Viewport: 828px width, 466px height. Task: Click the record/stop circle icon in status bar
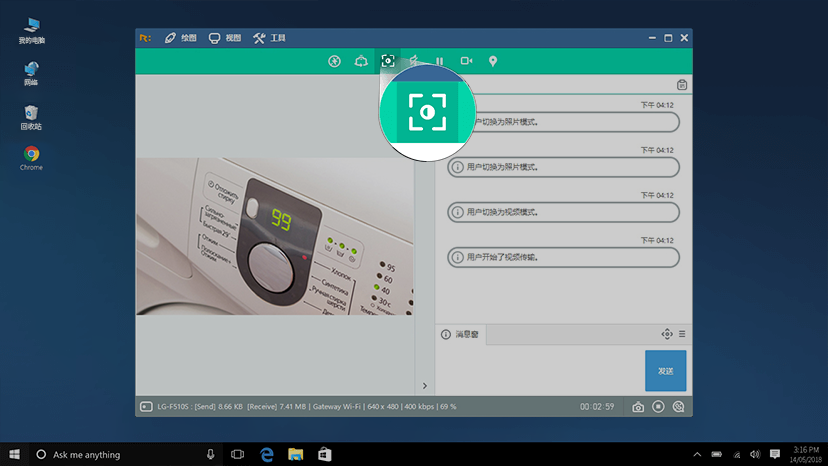click(658, 406)
